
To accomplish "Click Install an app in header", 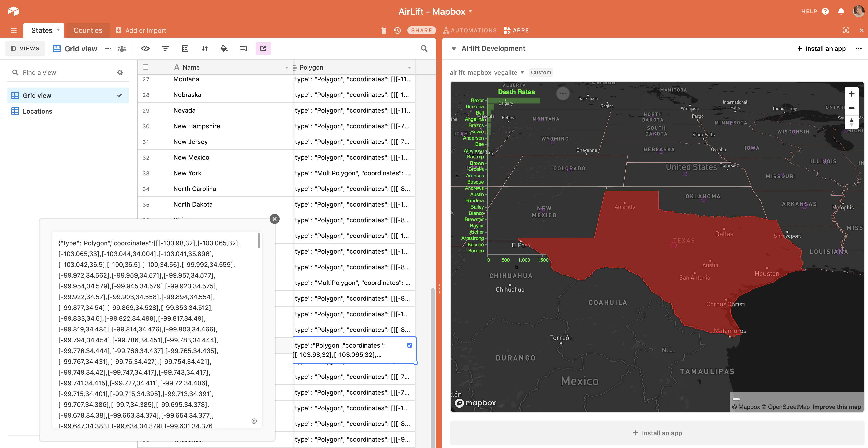I will pyautogui.click(x=821, y=48).
